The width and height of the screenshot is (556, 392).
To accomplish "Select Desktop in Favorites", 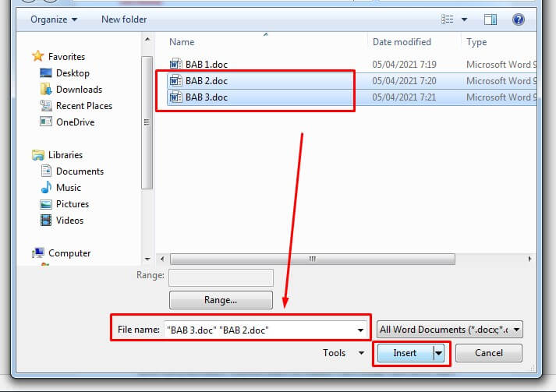I will coord(73,73).
